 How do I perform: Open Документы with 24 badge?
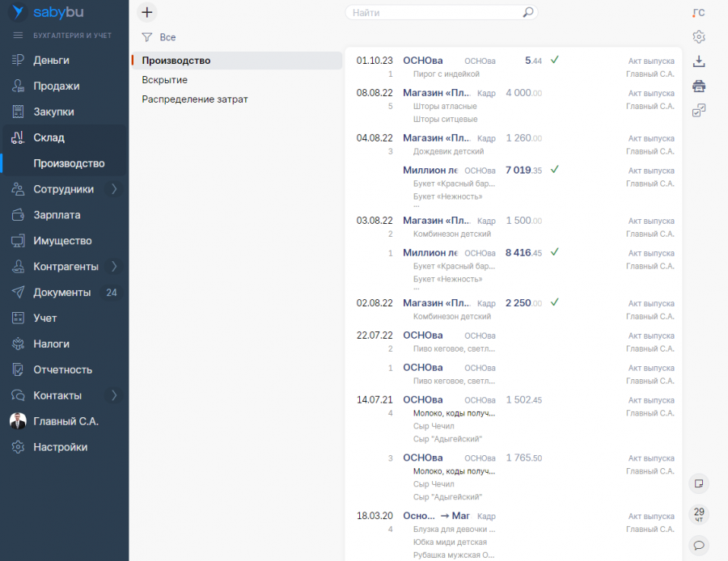click(64, 293)
